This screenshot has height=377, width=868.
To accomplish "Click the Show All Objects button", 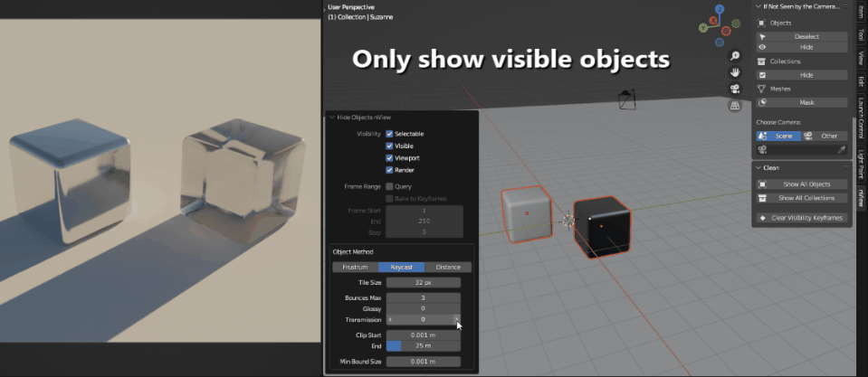I will point(801,184).
